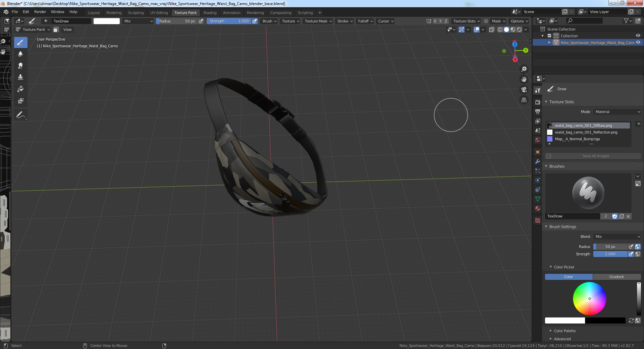
Task: Open the File menu
Action: tap(15, 12)
